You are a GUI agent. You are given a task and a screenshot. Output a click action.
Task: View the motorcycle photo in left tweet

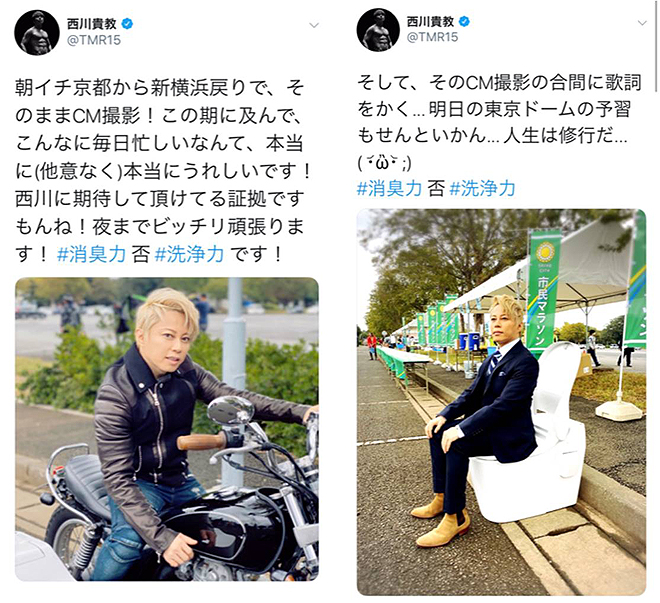tap(167, 429)
